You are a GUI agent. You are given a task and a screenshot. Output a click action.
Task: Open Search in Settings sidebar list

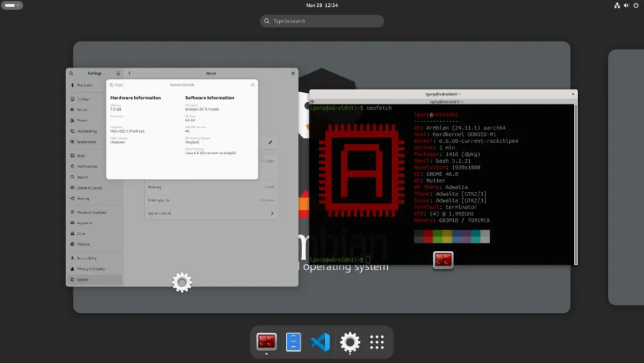(x=94, y=177)
